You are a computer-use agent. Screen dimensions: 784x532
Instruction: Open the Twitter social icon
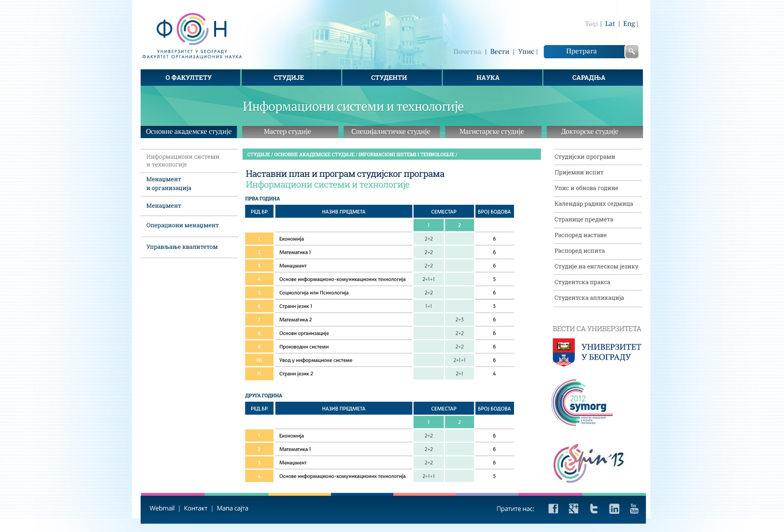[594, 508]
